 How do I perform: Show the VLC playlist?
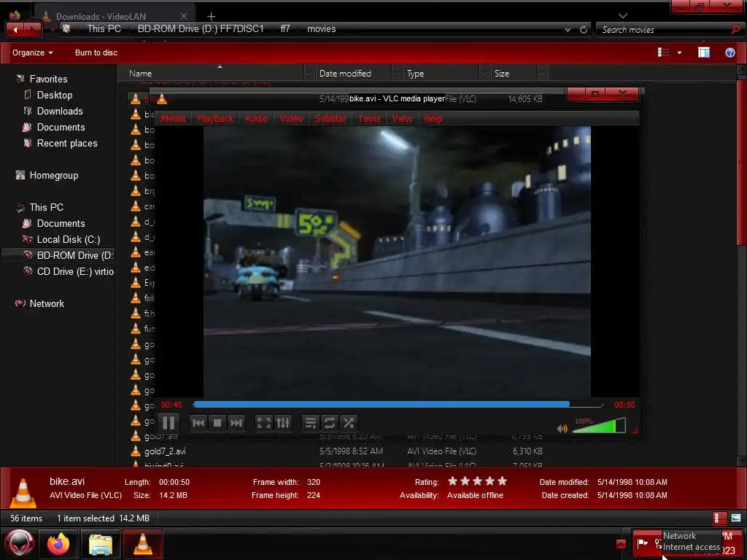coord(311,423)
